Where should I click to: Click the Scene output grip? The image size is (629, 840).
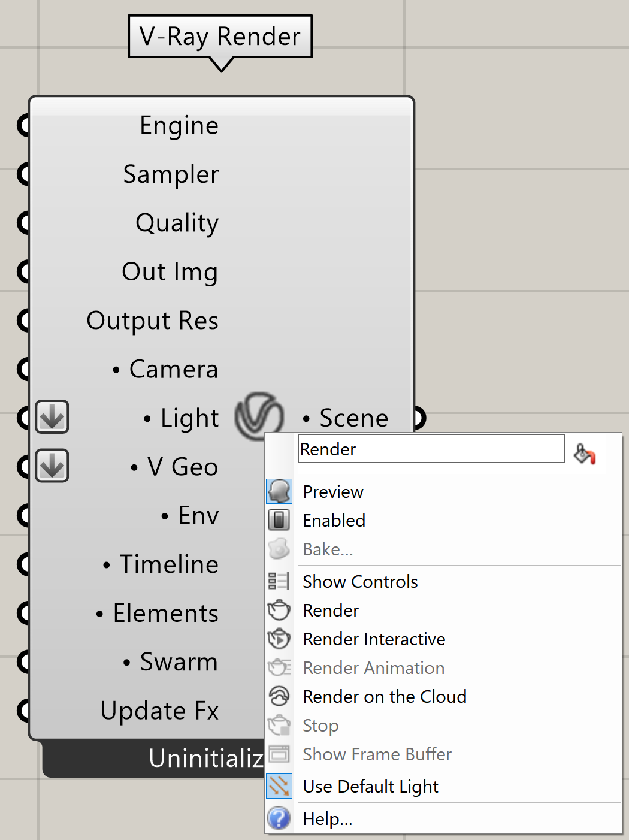click(x=419, y=418)
